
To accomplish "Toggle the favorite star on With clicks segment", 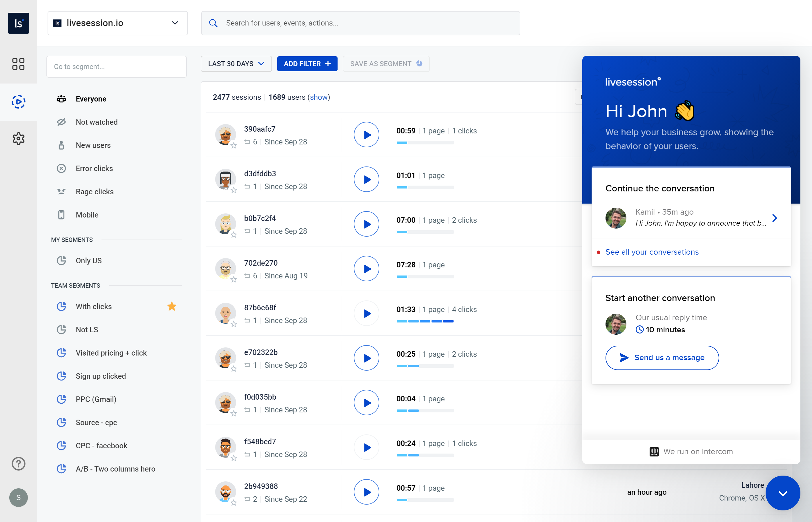I will (172, 306).
